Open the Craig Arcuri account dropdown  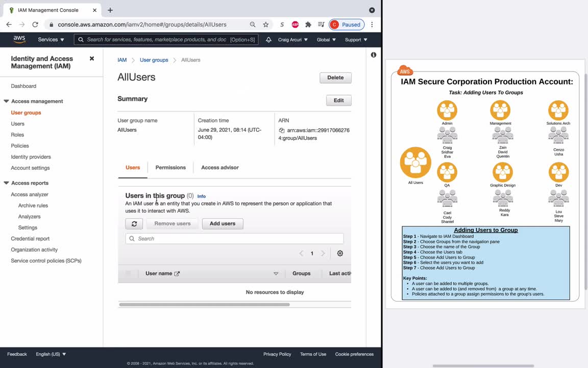[293, 39]
